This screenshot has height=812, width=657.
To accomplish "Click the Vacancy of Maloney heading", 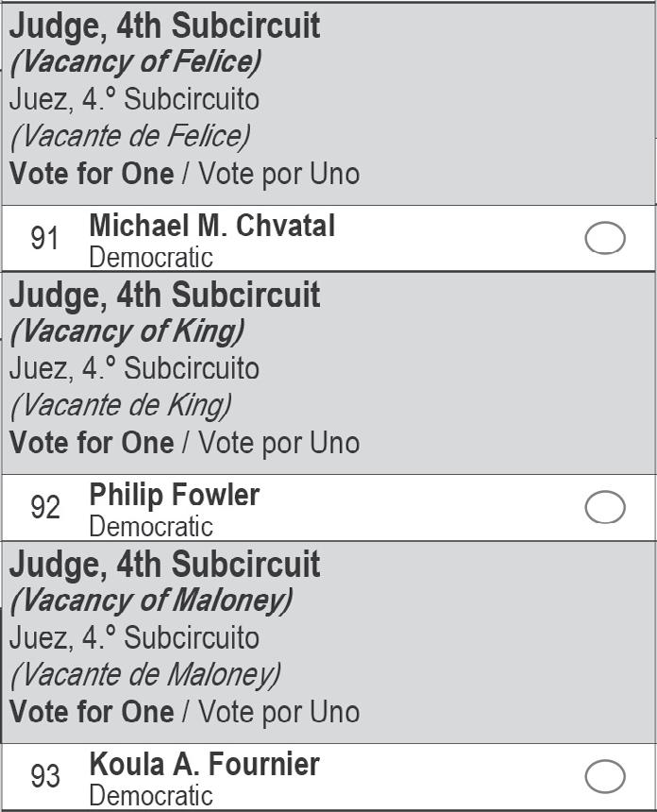I will 151,601.
